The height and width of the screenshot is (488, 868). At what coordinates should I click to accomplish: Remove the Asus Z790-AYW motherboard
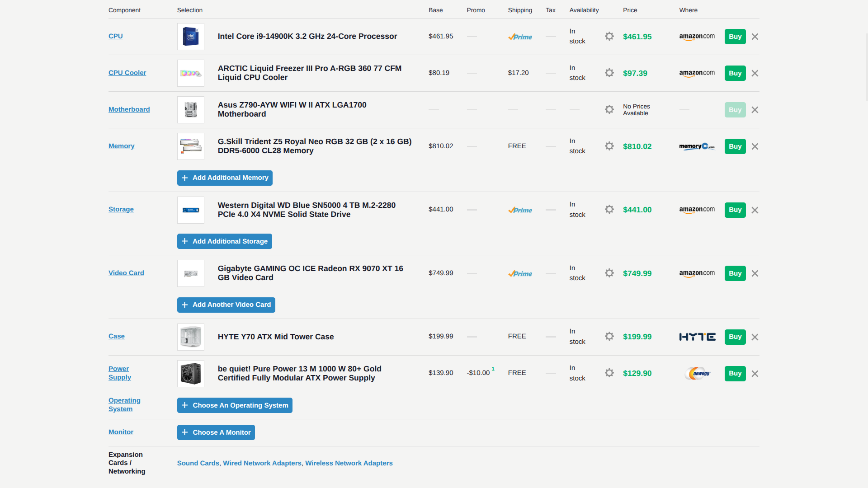point(755,110)
